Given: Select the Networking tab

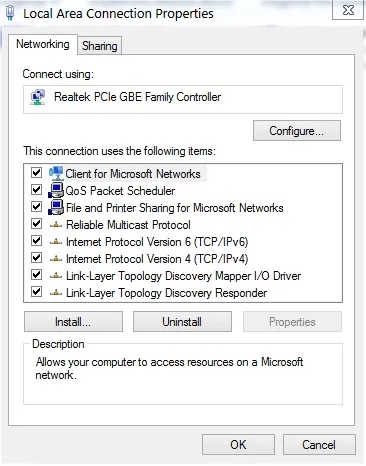Looking at the screenshot, I should click(x=43, y=44).
